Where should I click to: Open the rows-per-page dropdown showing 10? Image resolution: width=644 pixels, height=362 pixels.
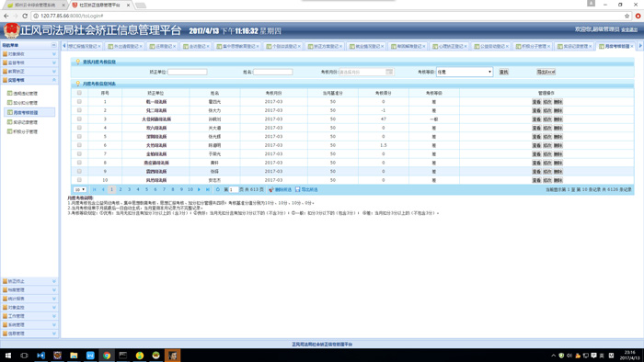80,189
